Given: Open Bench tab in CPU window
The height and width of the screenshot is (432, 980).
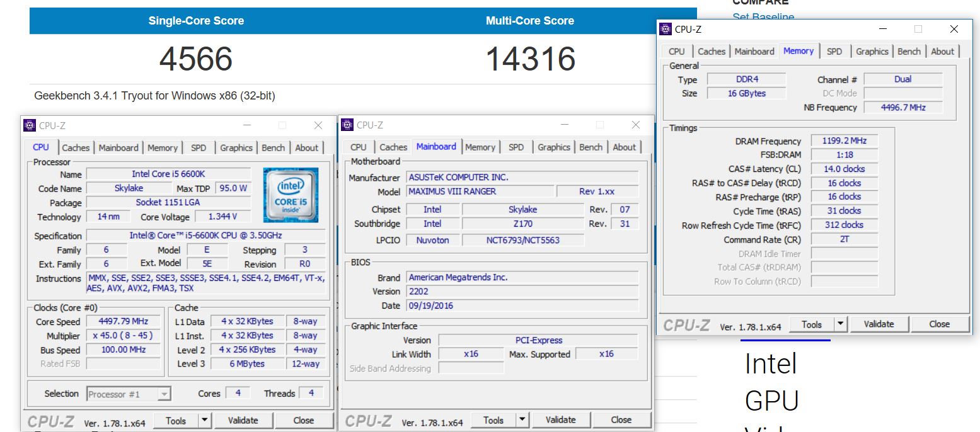Looking at the screenshot, I should (274, 148).
